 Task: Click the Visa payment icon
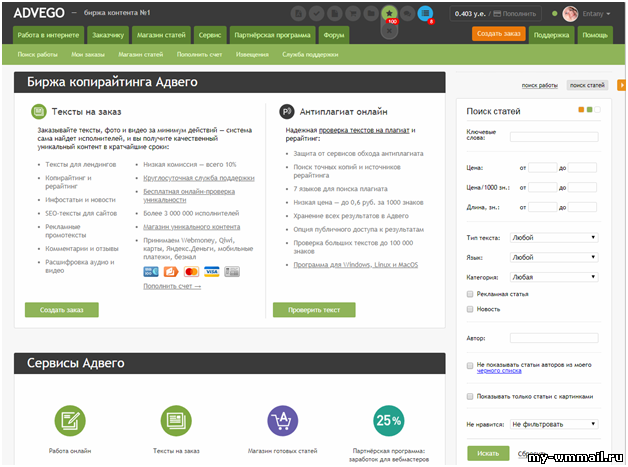tap(212, 272)
